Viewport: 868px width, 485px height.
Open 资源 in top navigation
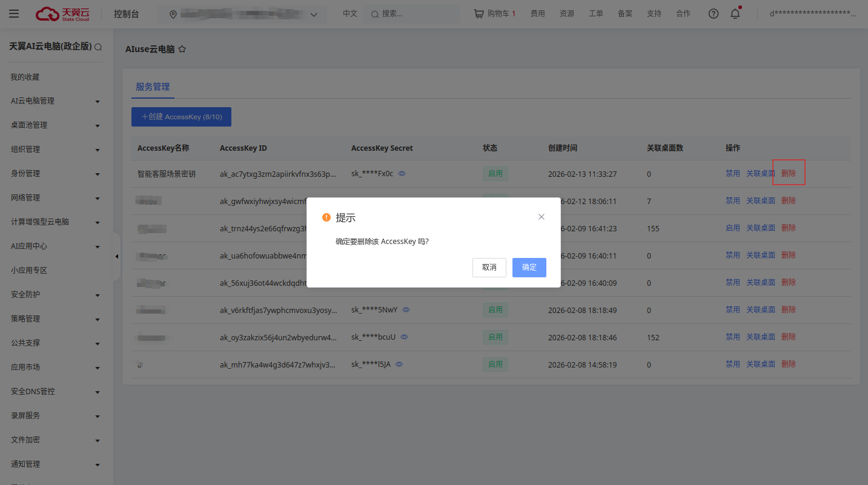click(567, 13)
